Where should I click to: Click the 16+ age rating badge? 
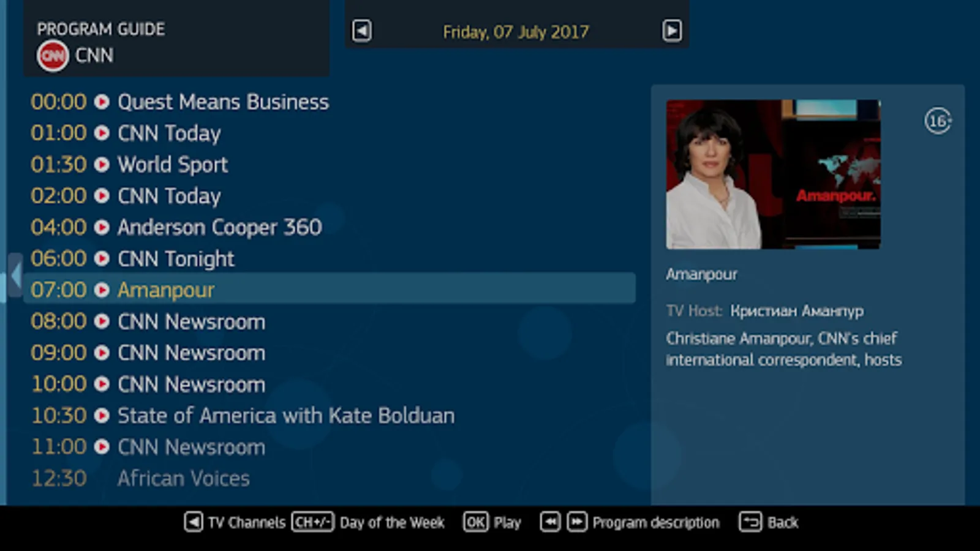pos(938,121)
